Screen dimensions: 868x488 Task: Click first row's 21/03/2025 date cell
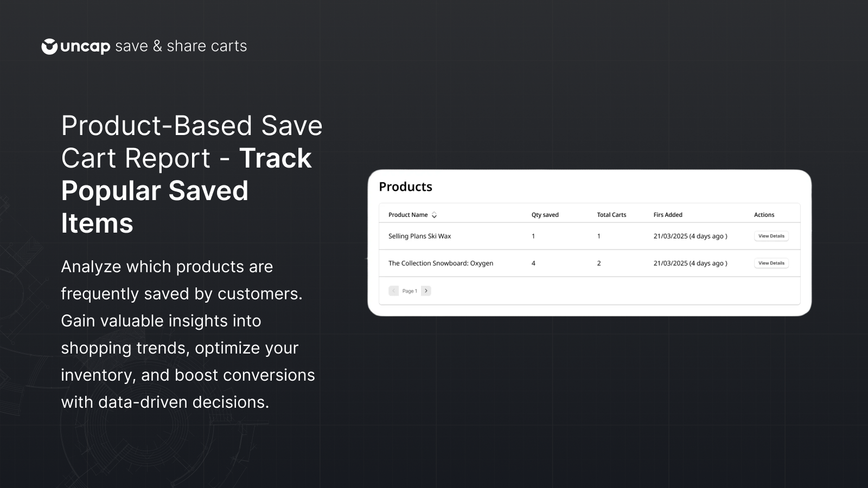(690, 236)
